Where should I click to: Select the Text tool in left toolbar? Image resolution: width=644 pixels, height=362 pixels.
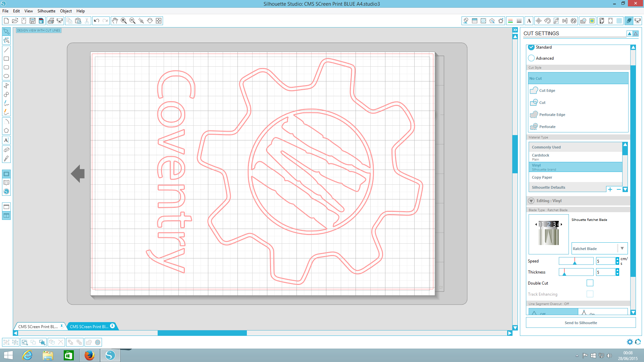(x=6, y=140)
